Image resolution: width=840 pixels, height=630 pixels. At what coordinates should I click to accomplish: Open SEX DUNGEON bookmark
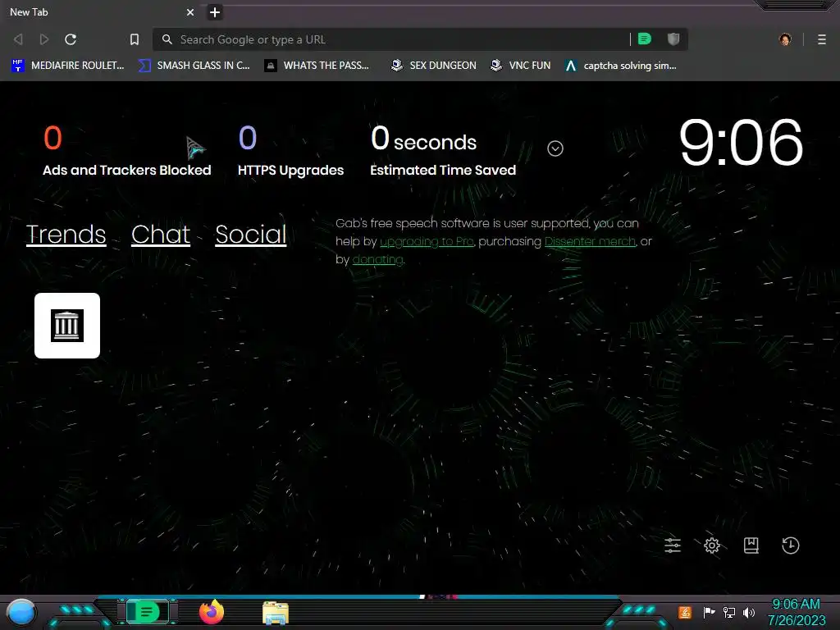pyautogui.click(x=434, y=66)
